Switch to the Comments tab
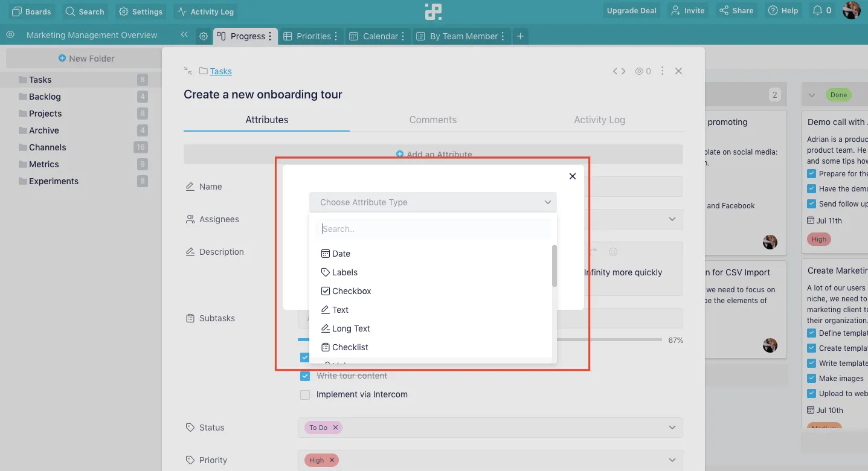The image size is (868, 471). (432, 120)
